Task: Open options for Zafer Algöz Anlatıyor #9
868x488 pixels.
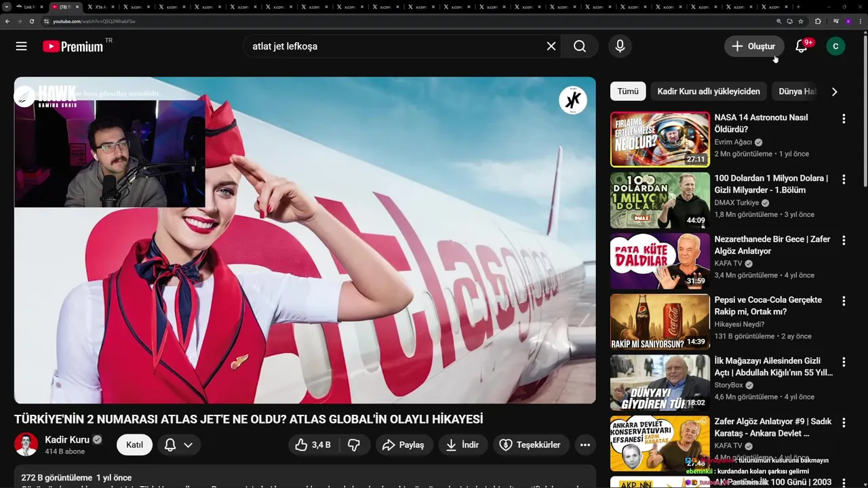Action: [x=844, y=423]
